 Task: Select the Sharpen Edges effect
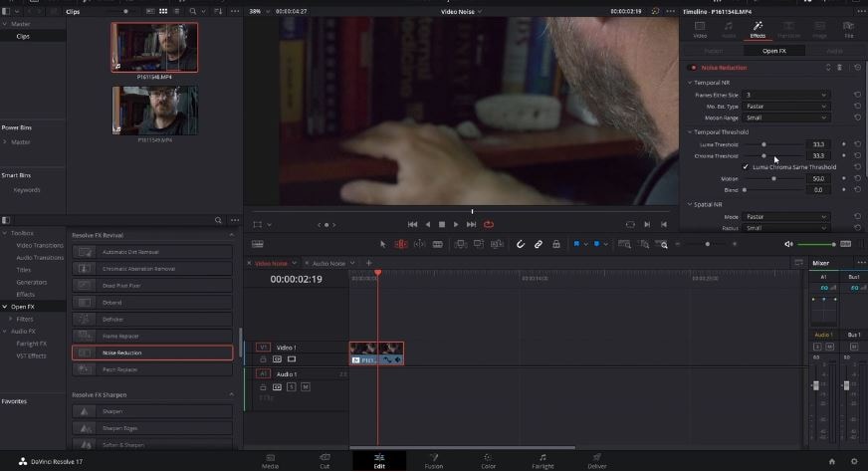152,428
